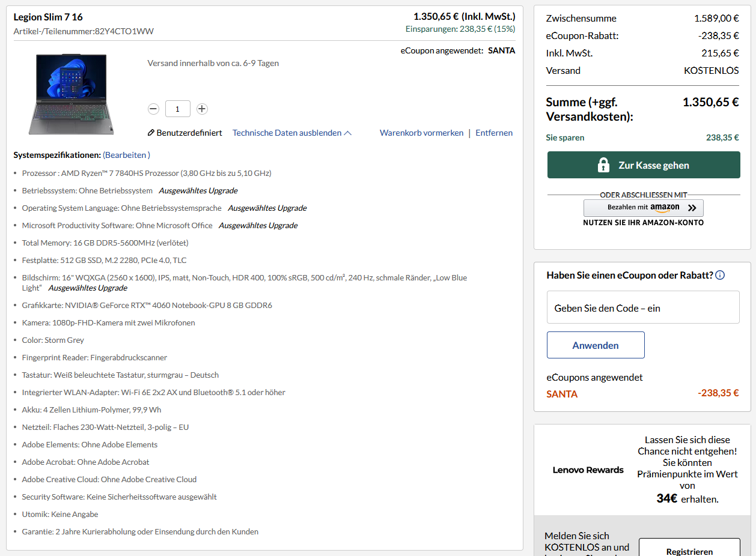The width and height of the screenshot is (756, 556).
Task: Remove the item via Entfernen
Action: coord(493,132)
